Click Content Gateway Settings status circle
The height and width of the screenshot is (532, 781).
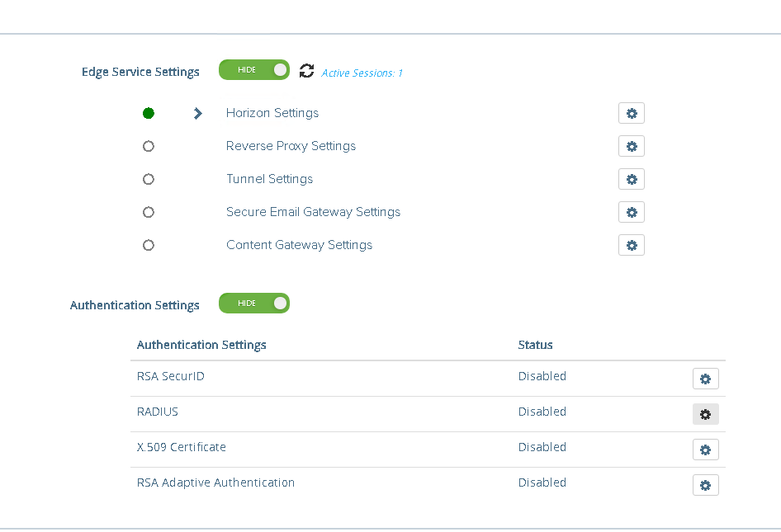[x=149, y=245]
